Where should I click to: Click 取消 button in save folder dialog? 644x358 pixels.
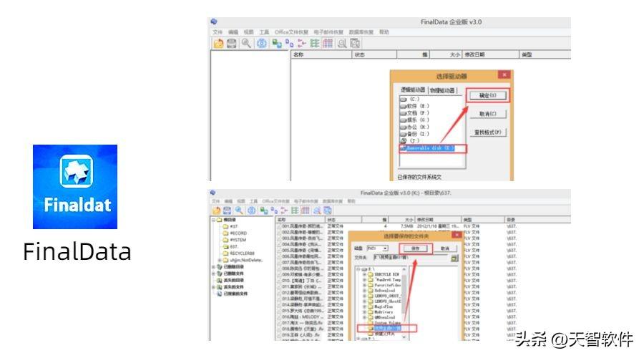445,248
